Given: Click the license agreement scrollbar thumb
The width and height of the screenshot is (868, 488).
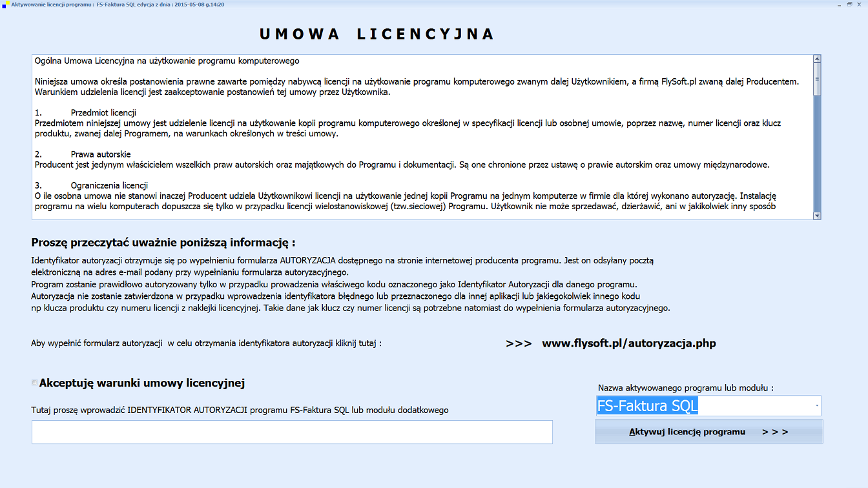Looking at the screenshot, I should tap(817, 79).
